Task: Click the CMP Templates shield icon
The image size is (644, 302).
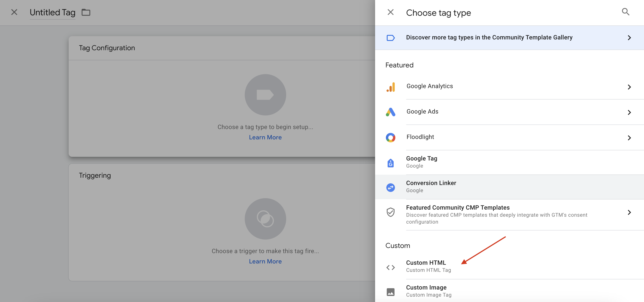Action: click(x=390, y=212)
